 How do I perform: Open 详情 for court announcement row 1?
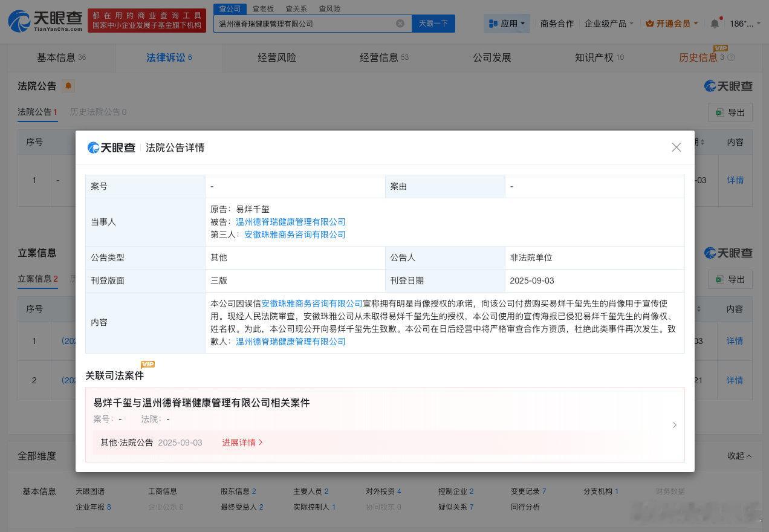tap(735, 180)
